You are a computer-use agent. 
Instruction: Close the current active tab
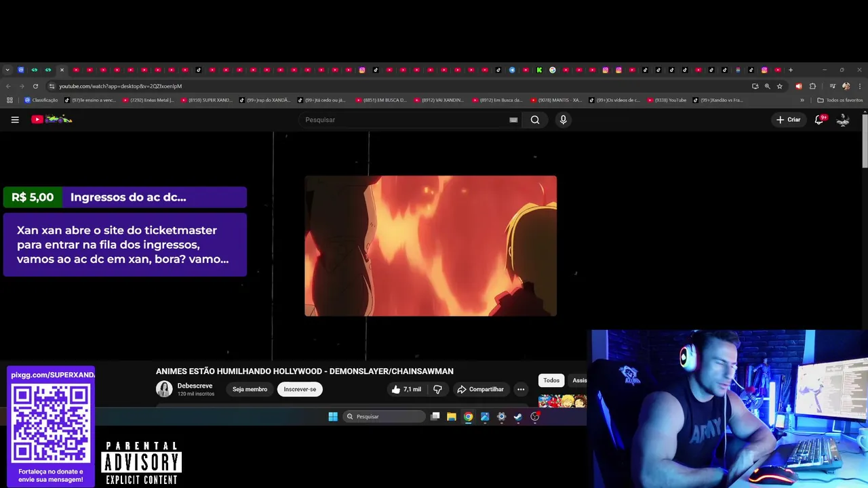(x=62, y=70)
